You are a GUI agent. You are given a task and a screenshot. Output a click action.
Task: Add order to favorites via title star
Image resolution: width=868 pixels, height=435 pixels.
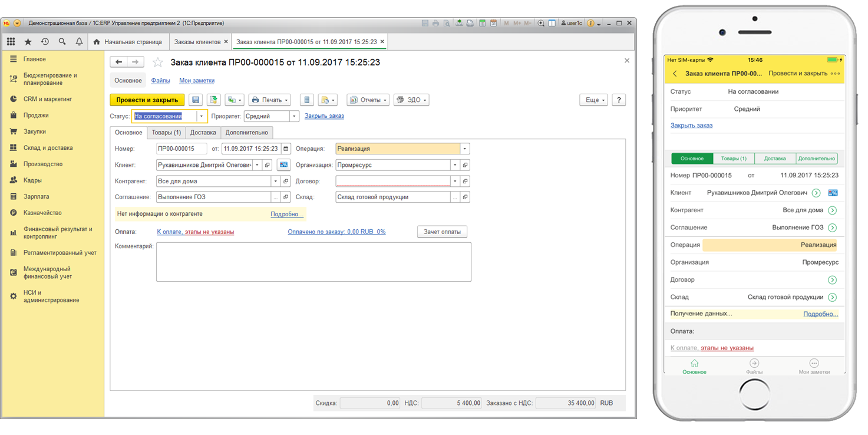pyautogui.click(x=157, y=62)
